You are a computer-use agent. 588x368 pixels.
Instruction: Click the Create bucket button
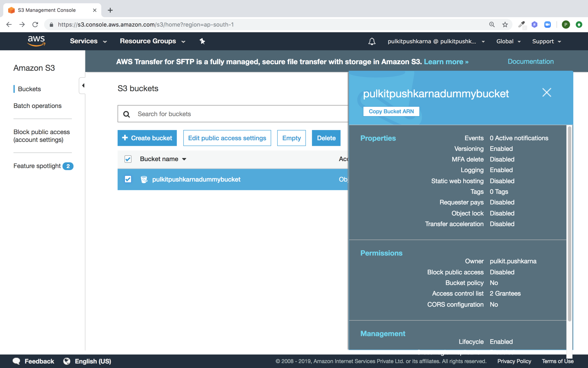pos(147,138)
